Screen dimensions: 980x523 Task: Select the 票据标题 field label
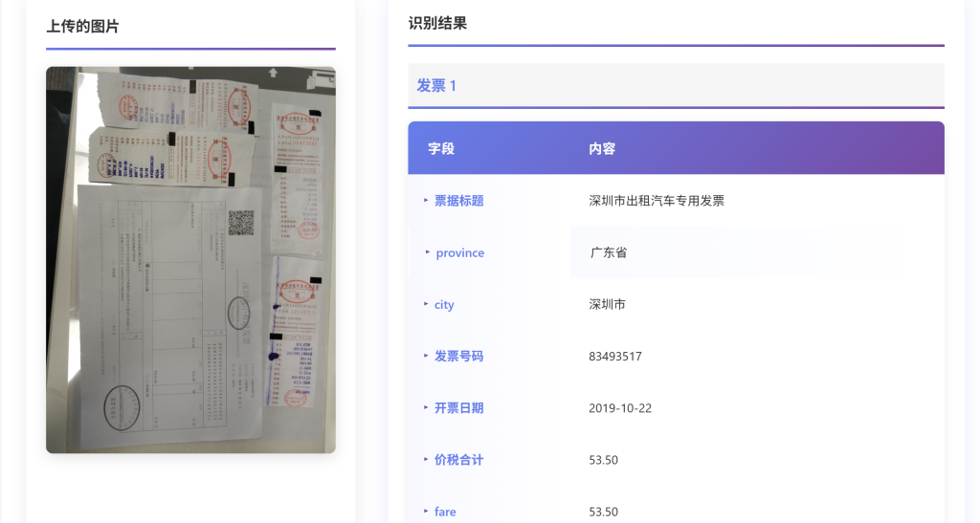(459, 201)
